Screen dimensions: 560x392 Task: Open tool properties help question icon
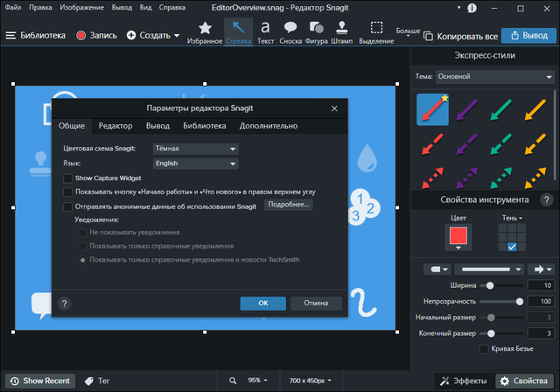546,199
